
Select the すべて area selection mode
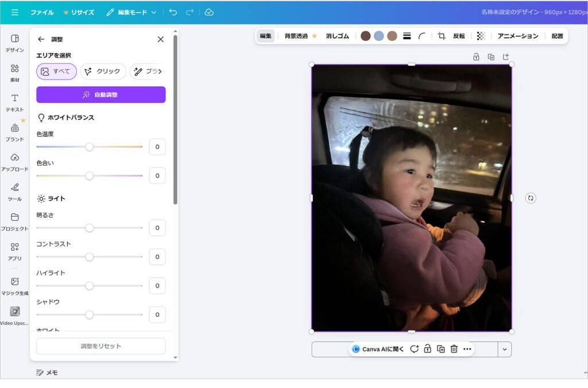tap(56, 71)
